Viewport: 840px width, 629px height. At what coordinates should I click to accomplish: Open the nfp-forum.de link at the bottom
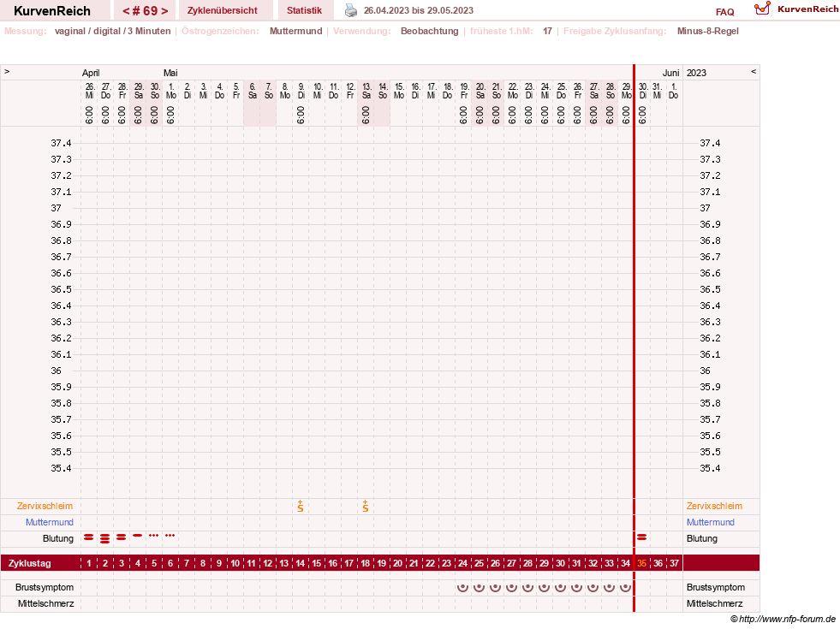point(787,619)
